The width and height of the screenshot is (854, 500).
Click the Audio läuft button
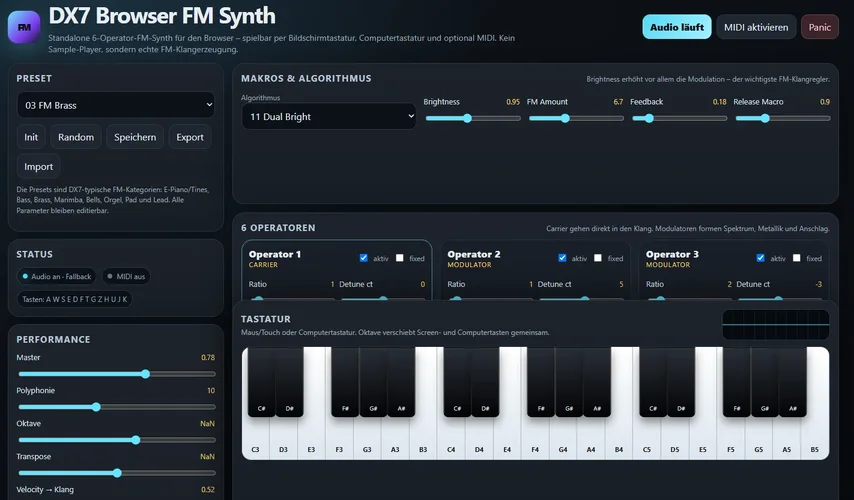[x=676, y=27]
